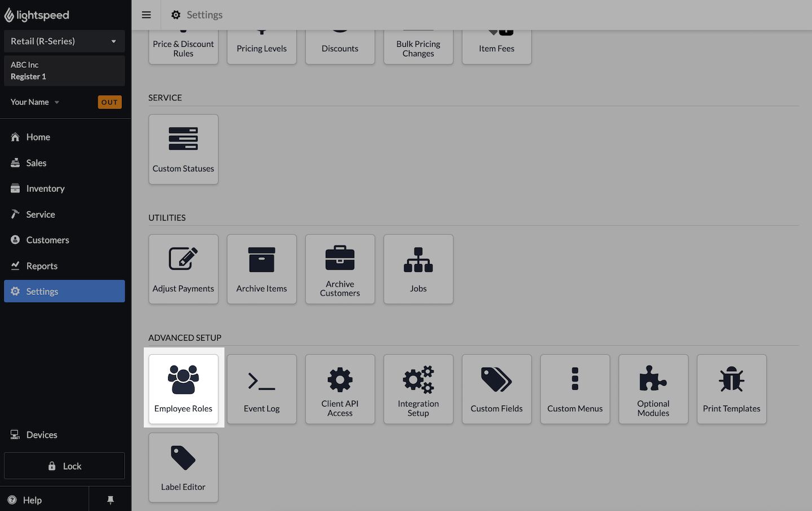Open the Optional Modules puzzle tile
812x511 pixels.
pyautogui.click(x=653, y=389)
